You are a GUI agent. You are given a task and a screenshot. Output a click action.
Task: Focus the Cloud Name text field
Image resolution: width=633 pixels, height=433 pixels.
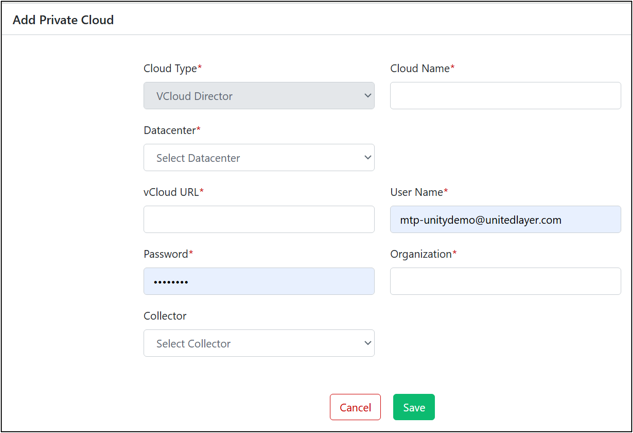tap(505, 96)
